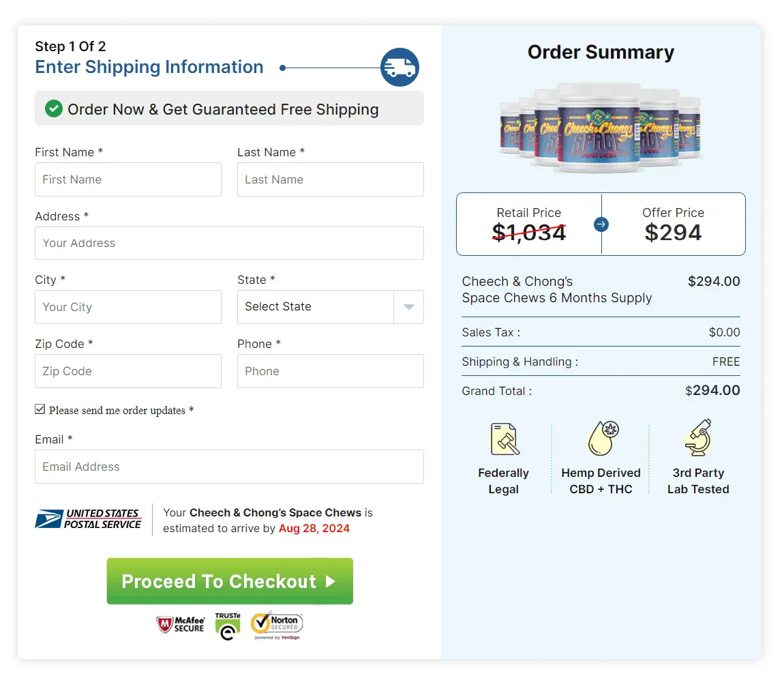This screenshot has height=687, width=784.
Task: Click the Hemp Derived CBD + THC droplet icon
Action: pyautogui.click(x=601, y=439)
